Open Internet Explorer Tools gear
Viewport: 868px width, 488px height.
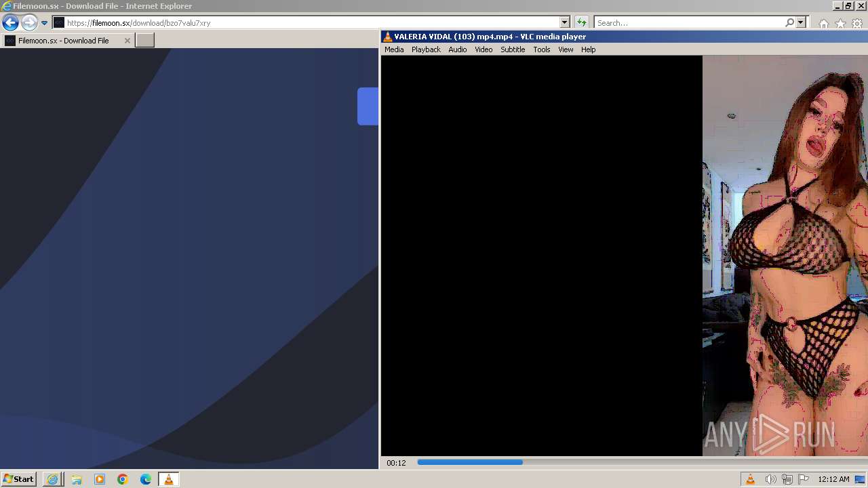(x=857, y=23)
